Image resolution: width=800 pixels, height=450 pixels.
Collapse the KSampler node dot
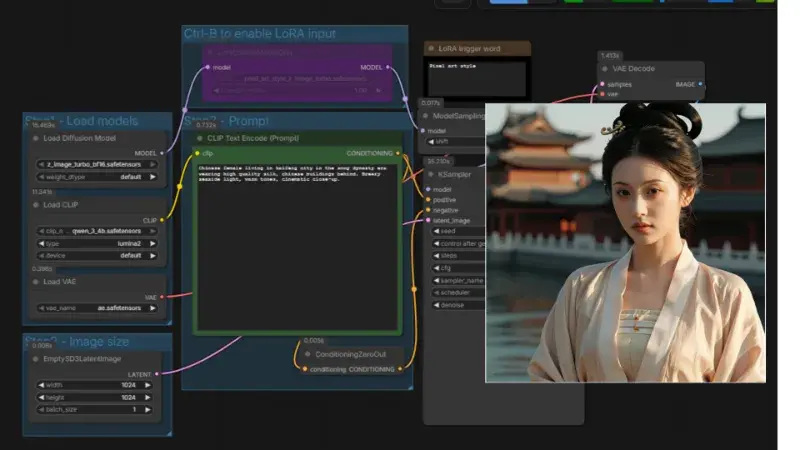[x=430, y=173]
